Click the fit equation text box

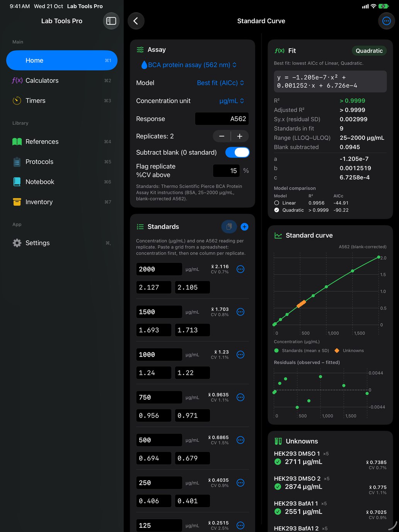tap(330, 81)
